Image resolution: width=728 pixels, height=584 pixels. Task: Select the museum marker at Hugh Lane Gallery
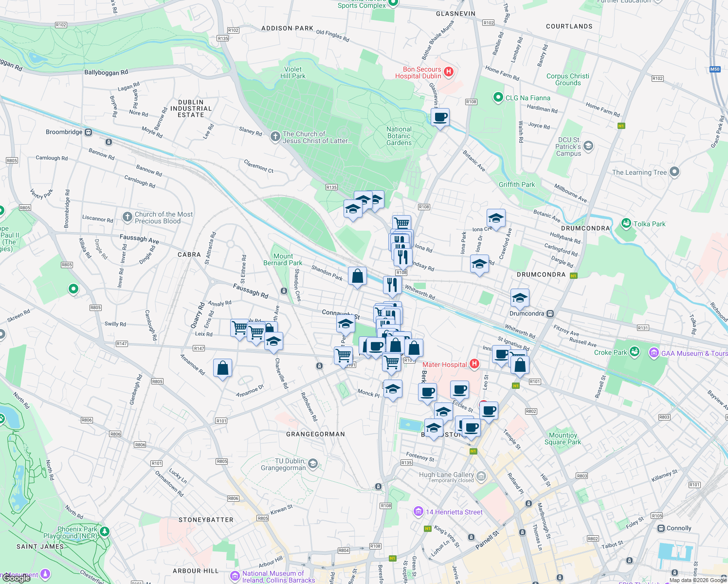(480, 477)
